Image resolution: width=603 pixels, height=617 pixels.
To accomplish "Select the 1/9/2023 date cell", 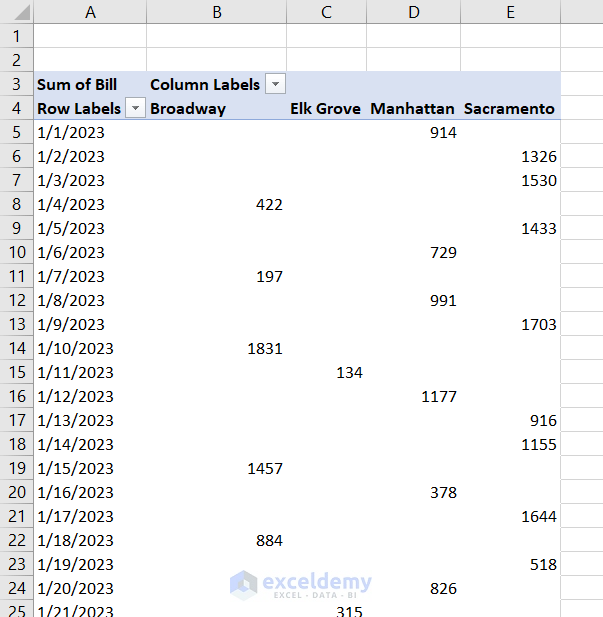I will [x=90, y=324].
